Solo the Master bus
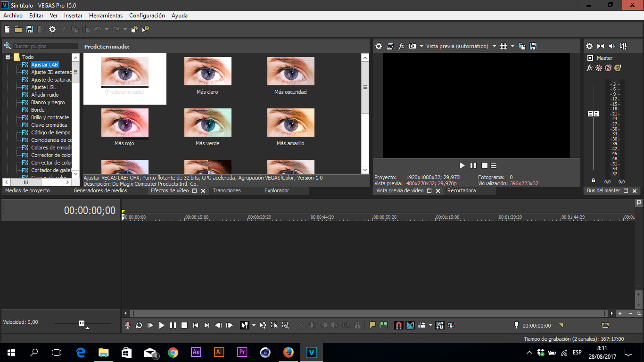The height and width of the screenshot is (362, 644). tap(618, 68)
